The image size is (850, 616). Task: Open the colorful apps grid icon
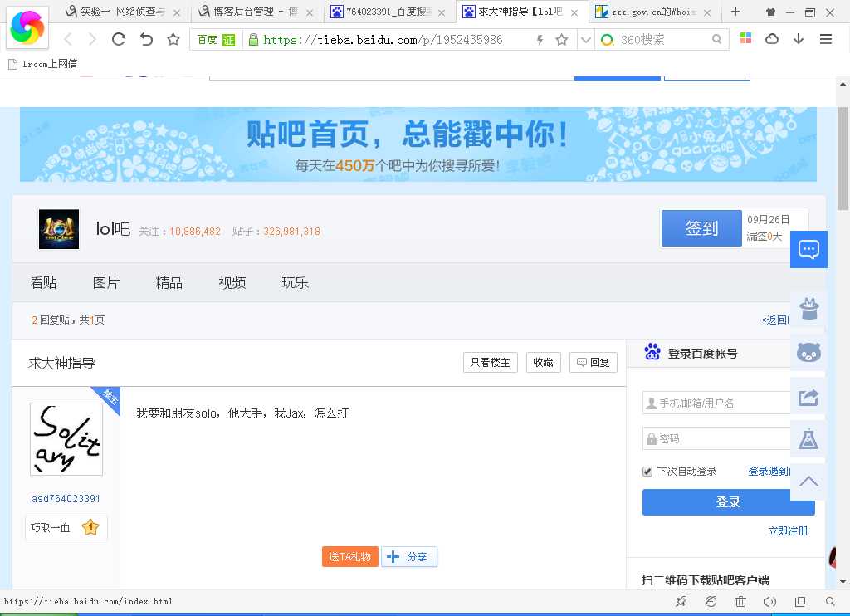coord(746,38)
